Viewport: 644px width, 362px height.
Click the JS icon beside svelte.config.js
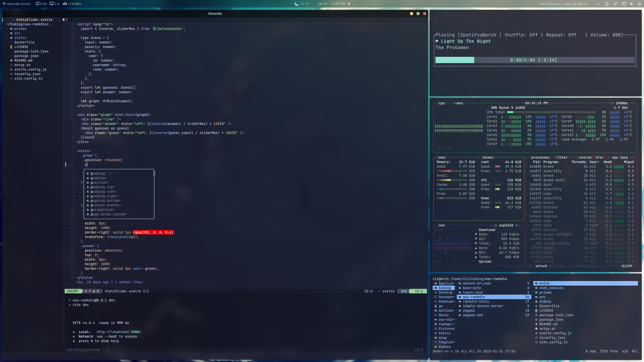11,69
